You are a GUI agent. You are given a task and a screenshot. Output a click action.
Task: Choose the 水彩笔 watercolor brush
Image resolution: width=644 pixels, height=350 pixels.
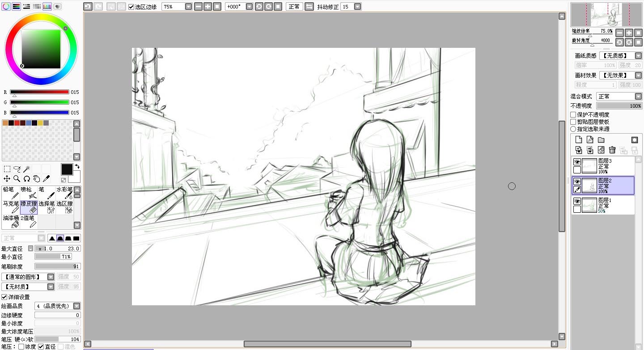(64, 193)
